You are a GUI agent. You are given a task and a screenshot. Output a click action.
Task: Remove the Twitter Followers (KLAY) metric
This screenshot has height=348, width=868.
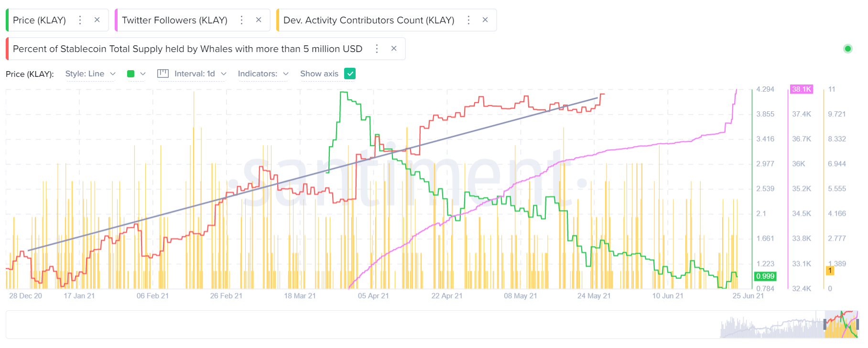tap(259, 20)
